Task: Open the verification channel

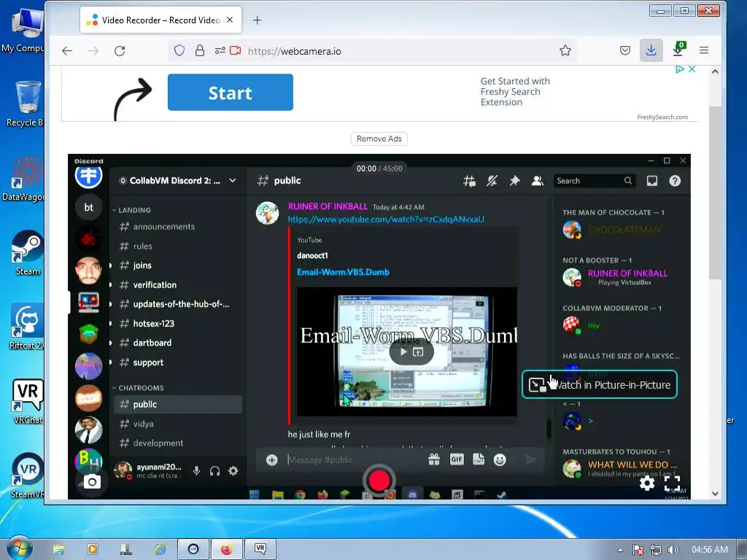Action: (155, 285)
